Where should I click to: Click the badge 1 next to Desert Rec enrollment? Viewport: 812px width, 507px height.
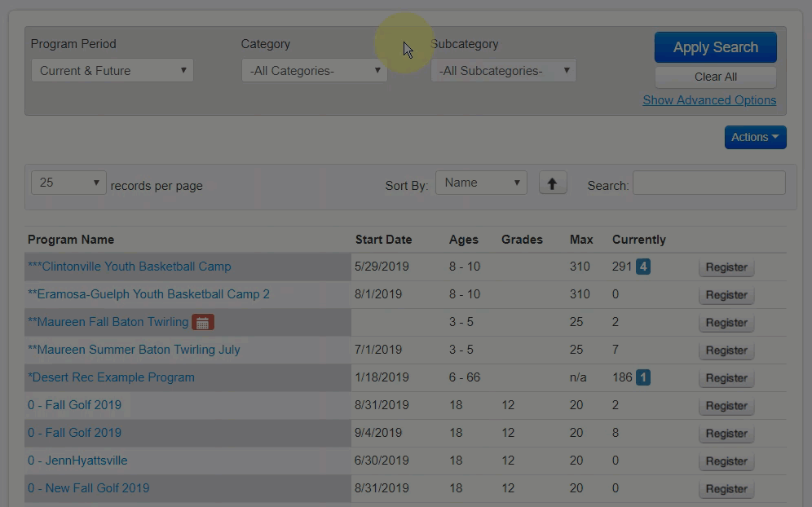[642, 377]
